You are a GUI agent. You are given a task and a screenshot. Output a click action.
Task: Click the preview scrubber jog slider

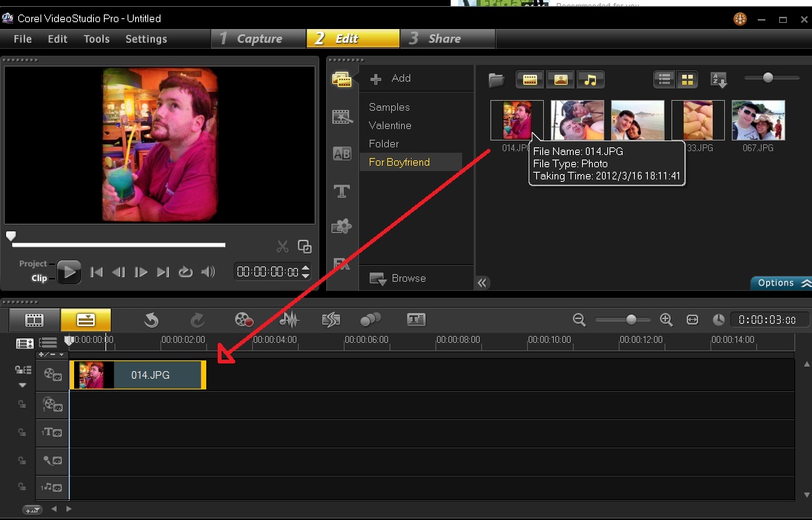click(x=11, y=237)
